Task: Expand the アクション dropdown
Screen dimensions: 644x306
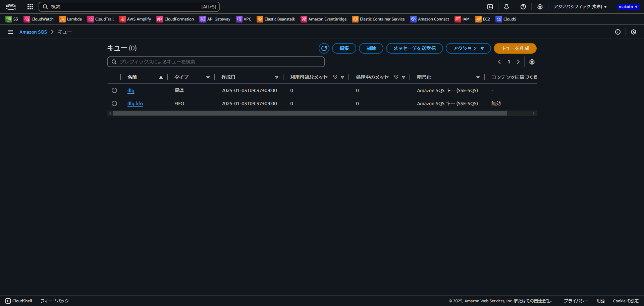Action: (x=468, y=48)
